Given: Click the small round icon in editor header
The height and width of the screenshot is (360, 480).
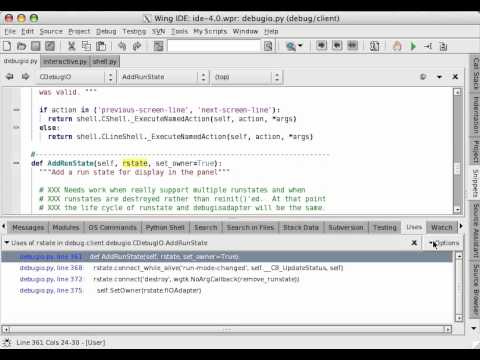Looking at the screenshot, I should coord(423,77).
